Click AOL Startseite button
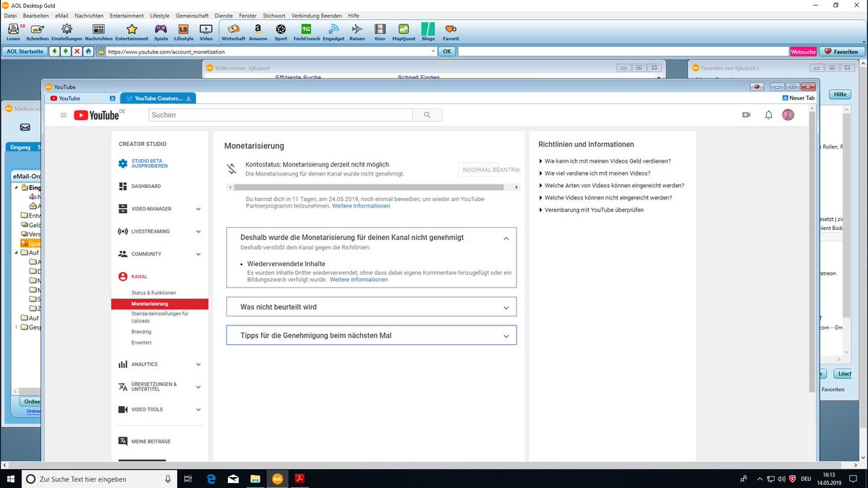The image size is (868, 488). (25, 51)
